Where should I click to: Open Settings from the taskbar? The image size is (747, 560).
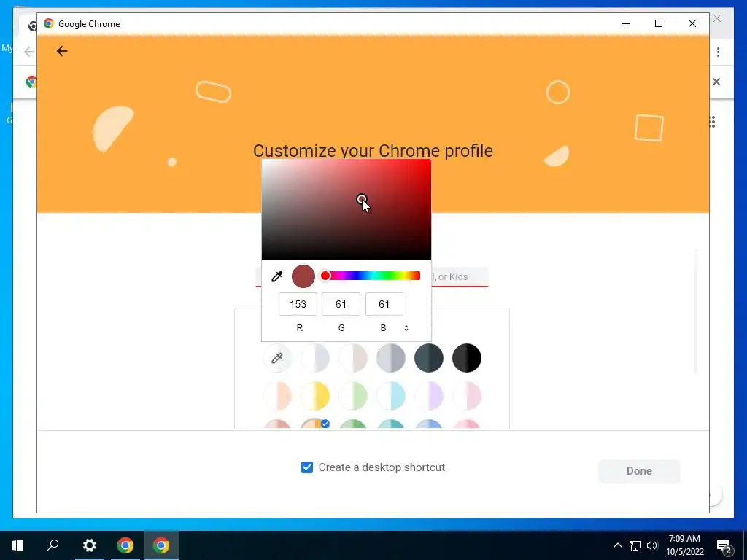tap(89, 545)
